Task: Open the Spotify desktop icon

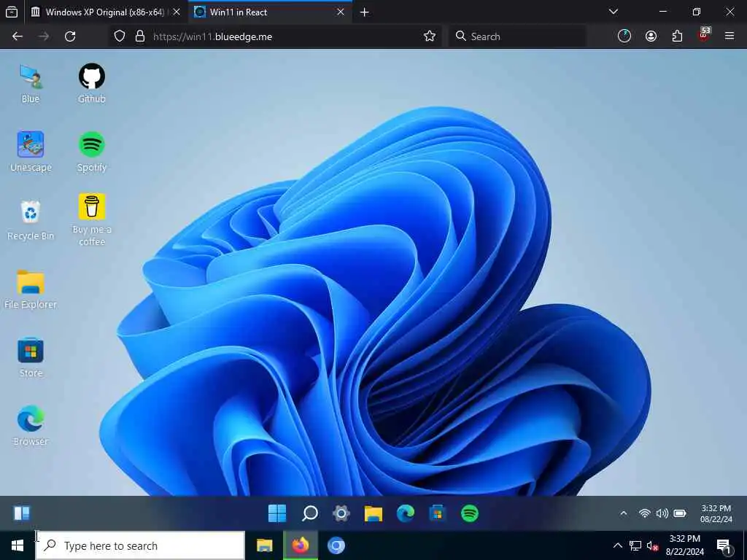Action: point(91,152)
